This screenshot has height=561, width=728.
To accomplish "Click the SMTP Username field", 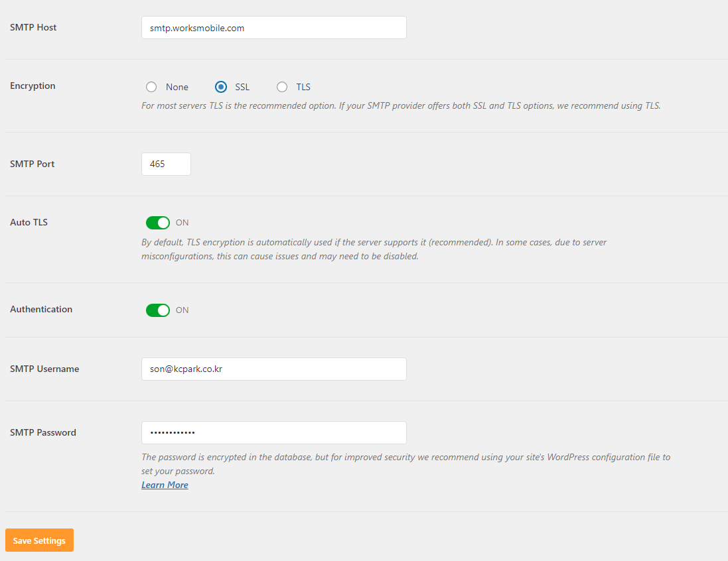I will 274,369.
